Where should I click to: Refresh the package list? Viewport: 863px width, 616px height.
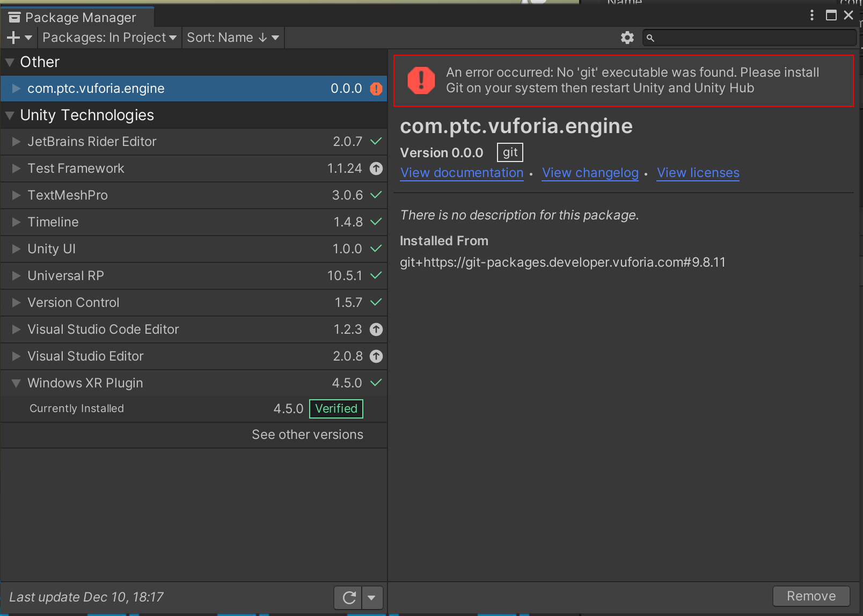(x=349, y=597)
